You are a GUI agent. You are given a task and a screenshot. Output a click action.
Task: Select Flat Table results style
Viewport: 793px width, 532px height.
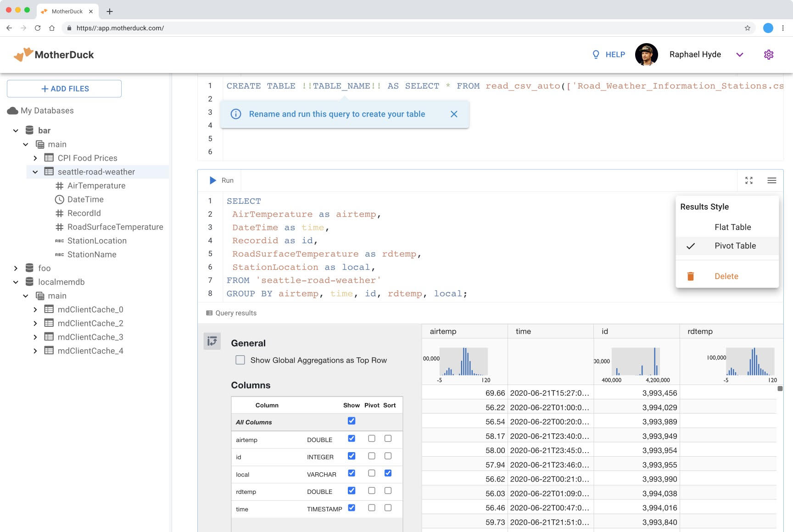732,227
